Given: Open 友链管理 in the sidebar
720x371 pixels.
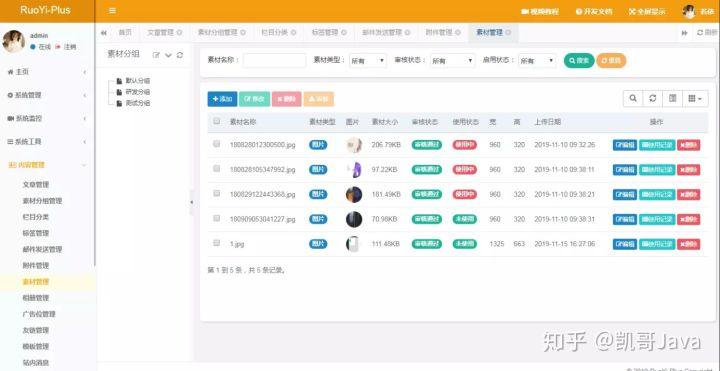Looking at the screenshot, I should point(36,330).
